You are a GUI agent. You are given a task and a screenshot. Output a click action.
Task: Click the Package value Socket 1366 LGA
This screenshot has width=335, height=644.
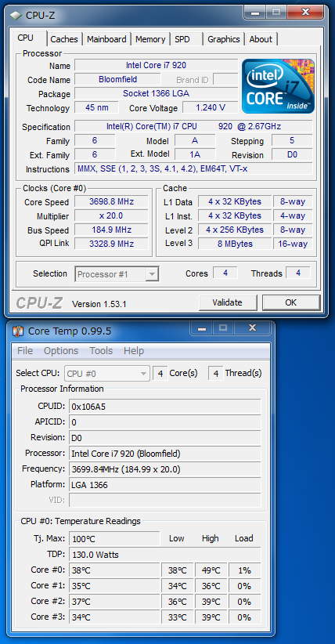(156, 93)
